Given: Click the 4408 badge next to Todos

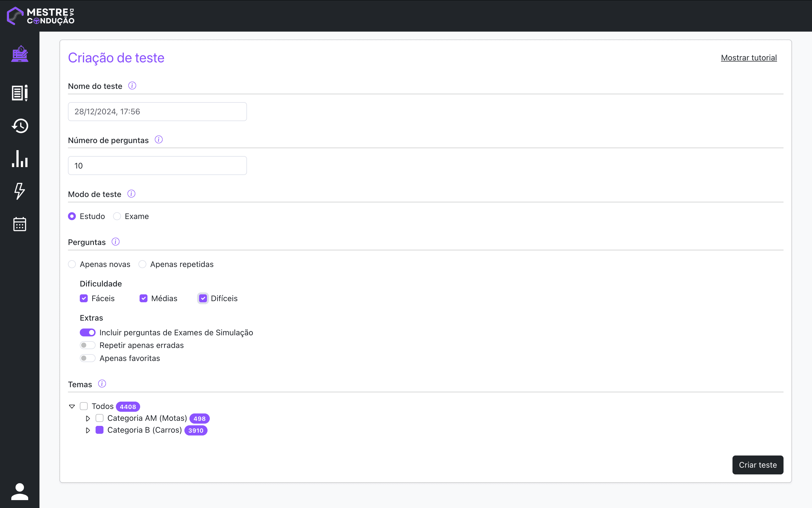Looking at the screenshot, I should [x=128, y=406].
